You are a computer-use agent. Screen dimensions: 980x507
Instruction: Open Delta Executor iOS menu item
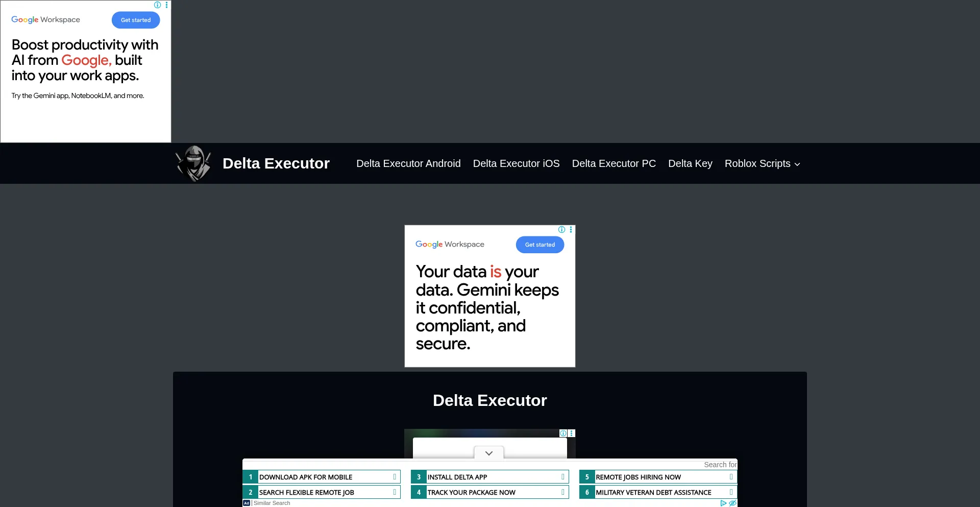pos(516,163)
